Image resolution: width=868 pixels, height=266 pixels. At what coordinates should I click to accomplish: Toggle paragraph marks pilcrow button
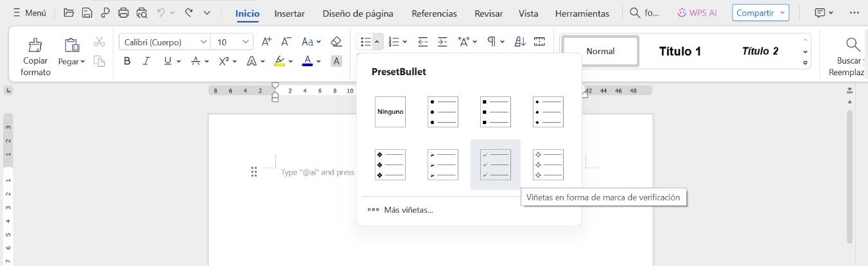491,42
